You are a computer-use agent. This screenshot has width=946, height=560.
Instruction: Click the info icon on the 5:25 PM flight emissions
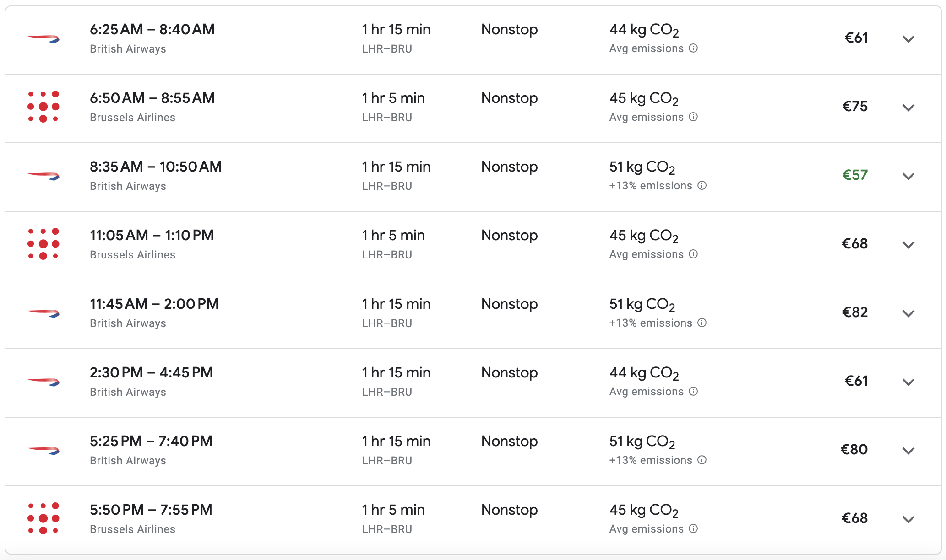702,460
